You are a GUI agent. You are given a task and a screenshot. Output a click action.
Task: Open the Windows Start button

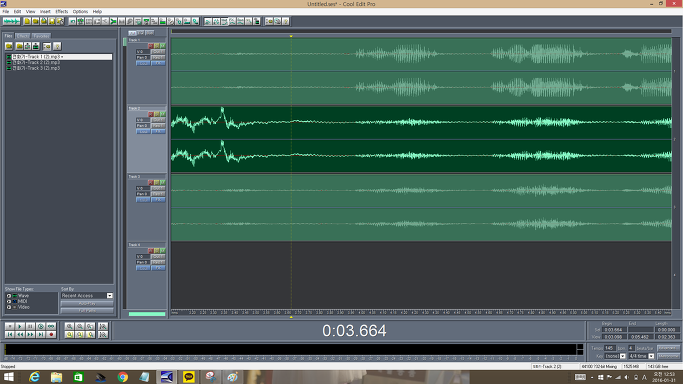[9, 377]
